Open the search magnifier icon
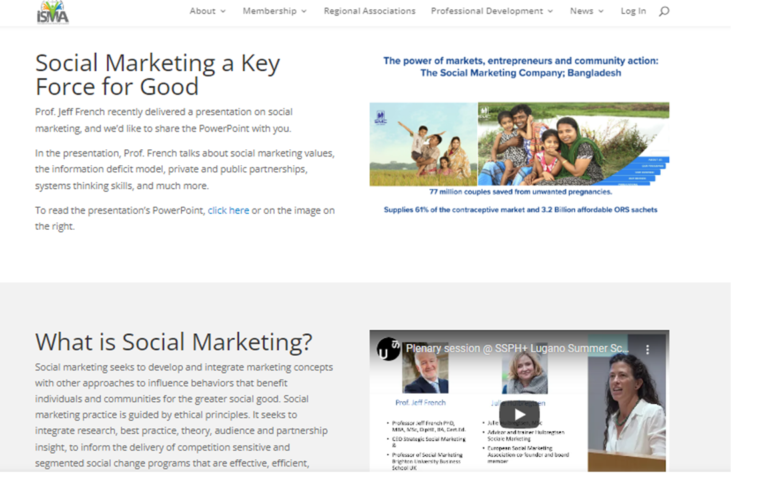The height and width of the screenshot is (483, 768). tap(664, 11)
